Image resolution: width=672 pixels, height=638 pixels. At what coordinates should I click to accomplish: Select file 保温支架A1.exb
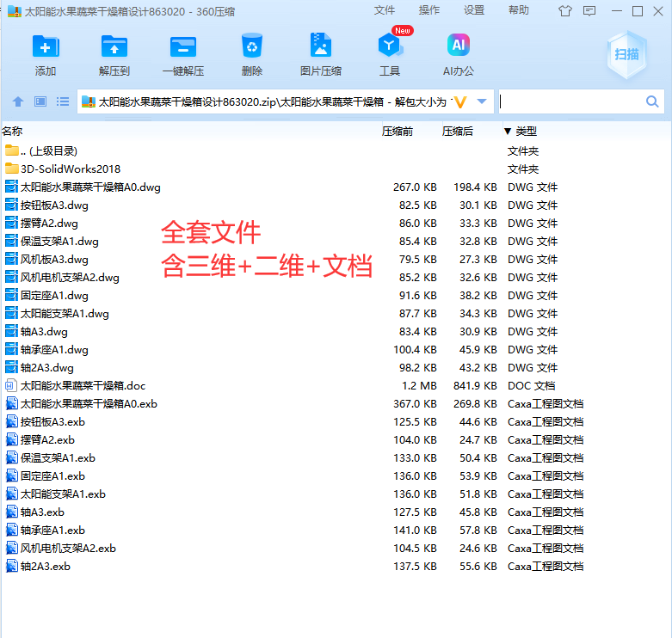58,457
